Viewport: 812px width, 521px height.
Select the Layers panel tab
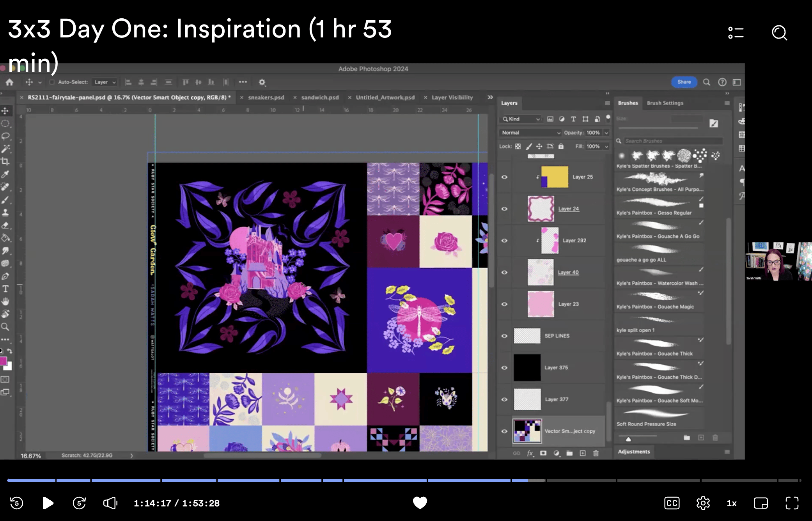coord(509,103)
